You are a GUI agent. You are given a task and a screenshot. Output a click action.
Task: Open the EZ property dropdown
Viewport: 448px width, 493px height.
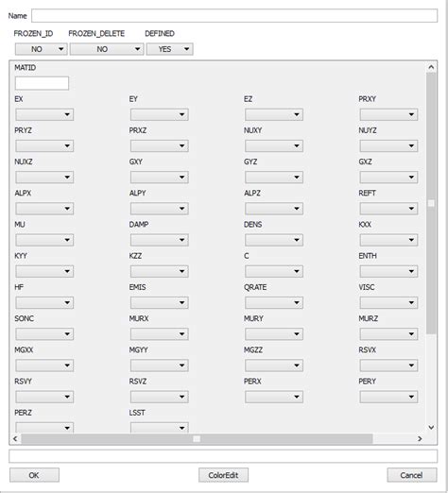[x=274, y=114]
